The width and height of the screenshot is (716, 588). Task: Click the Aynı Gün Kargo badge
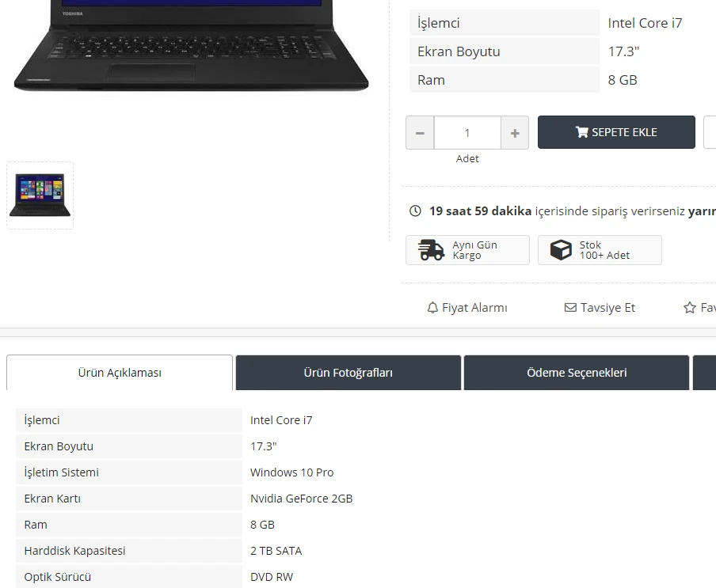pyautogui.click(x=467, y=250)
